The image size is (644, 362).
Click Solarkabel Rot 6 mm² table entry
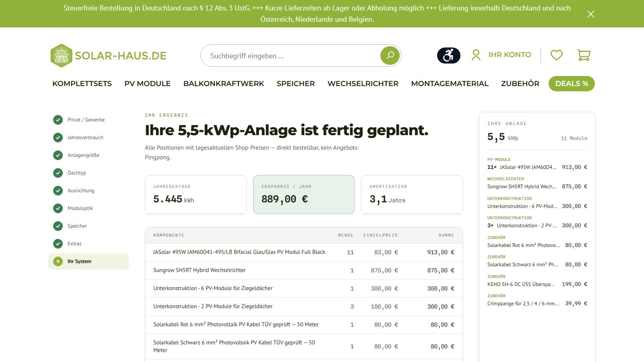[x=236, y=325]
